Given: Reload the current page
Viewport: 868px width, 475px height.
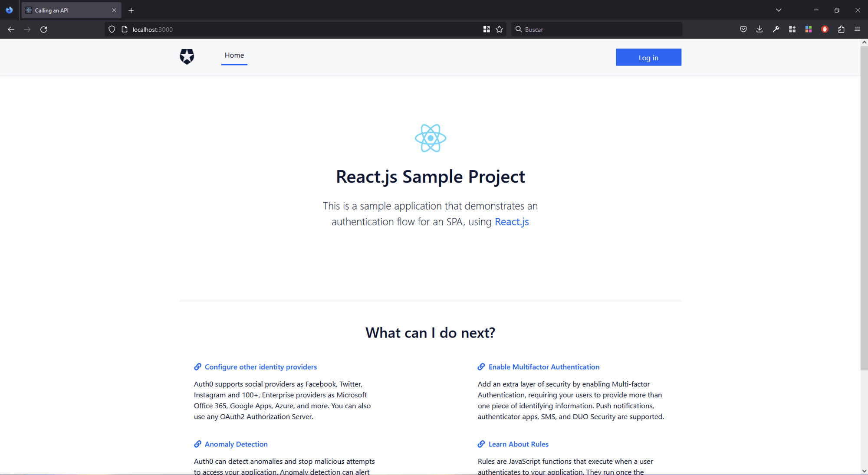Looking at the screenshot, I should [x=44, y=29].
